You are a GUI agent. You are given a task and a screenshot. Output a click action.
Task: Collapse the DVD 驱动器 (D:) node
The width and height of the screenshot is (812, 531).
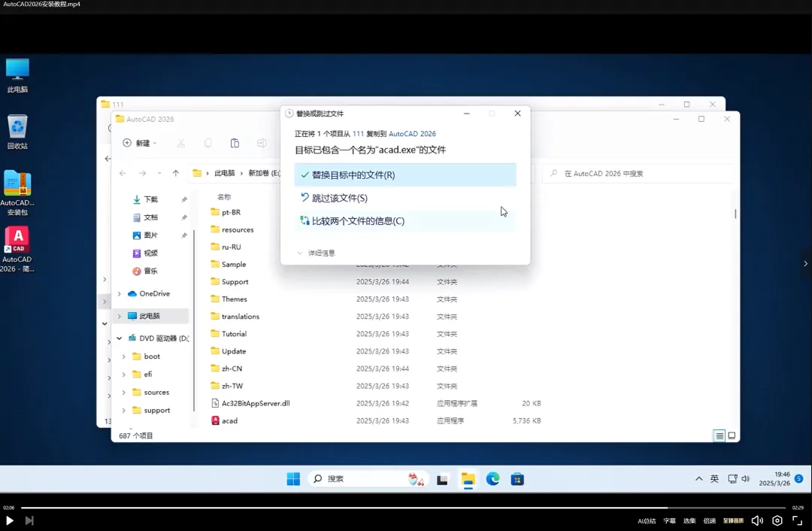pos(120,338)
